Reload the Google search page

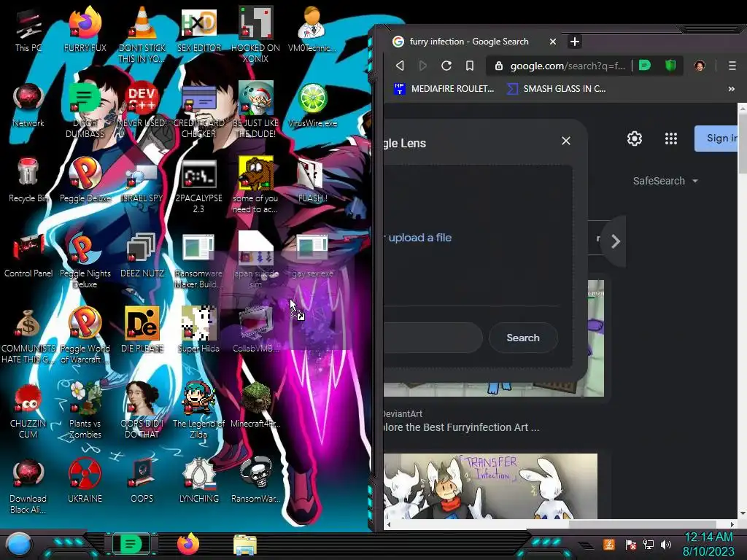click(x=446, y=66)
